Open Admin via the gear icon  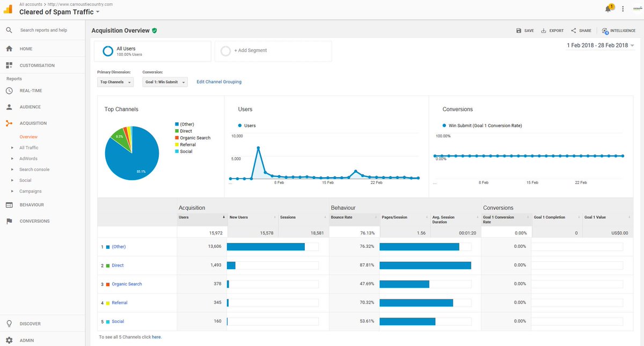pyautogui.click(x=9, y=340)
